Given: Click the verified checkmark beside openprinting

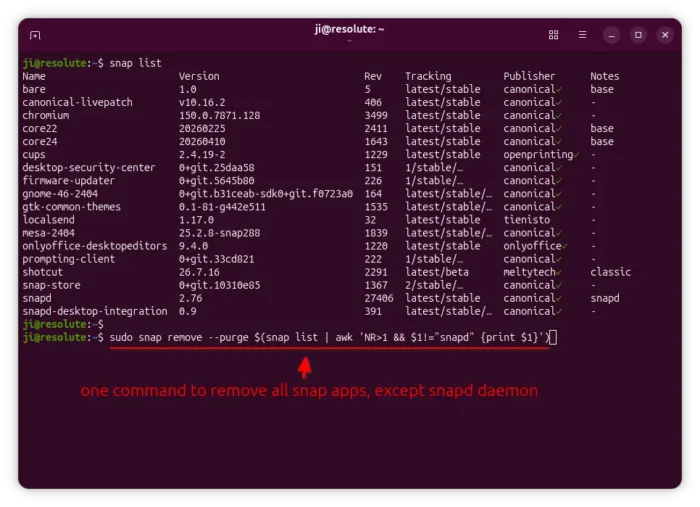Looking at the screenshot, I should [x=576, y=155].
